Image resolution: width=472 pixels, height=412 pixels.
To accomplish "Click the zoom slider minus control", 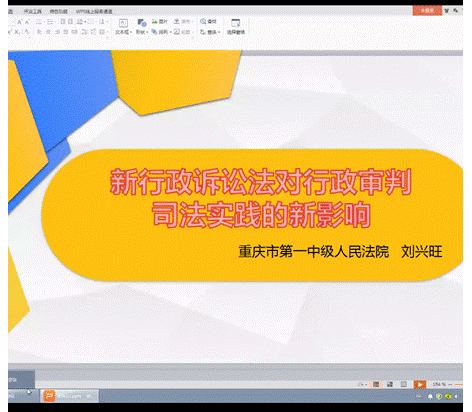I will point(450,384).
